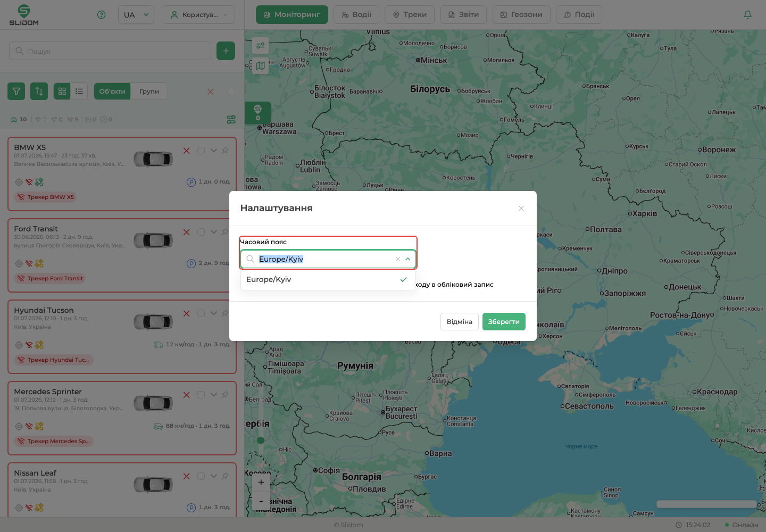
Task: Check the Ford Transit checkbox
Action: click(201, 232)
